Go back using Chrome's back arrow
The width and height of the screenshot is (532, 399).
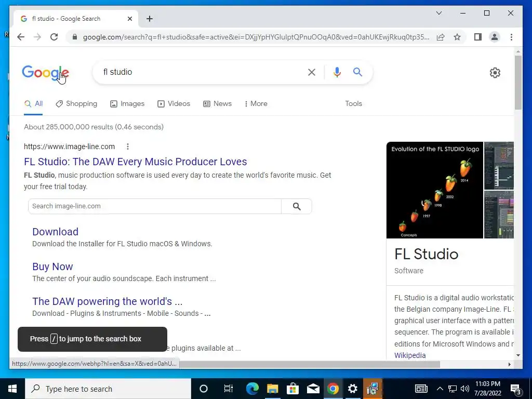pyautogui.click(x=21, y=37)
